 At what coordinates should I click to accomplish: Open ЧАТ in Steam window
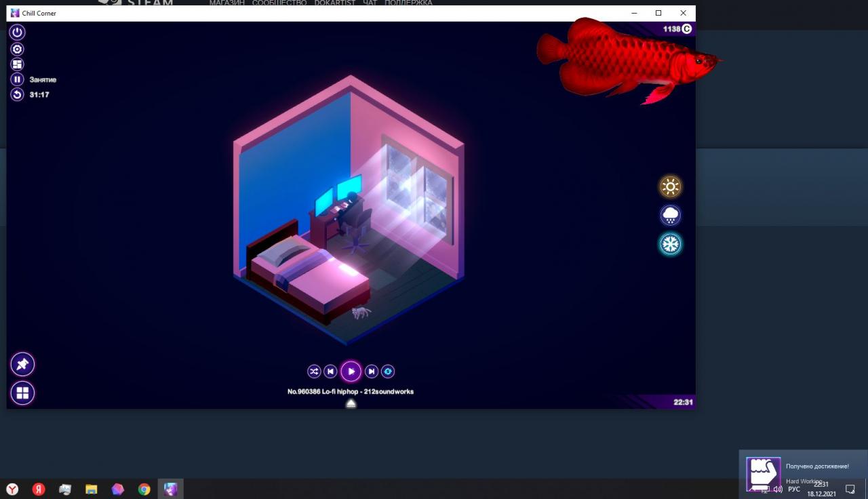click(370, 3)
